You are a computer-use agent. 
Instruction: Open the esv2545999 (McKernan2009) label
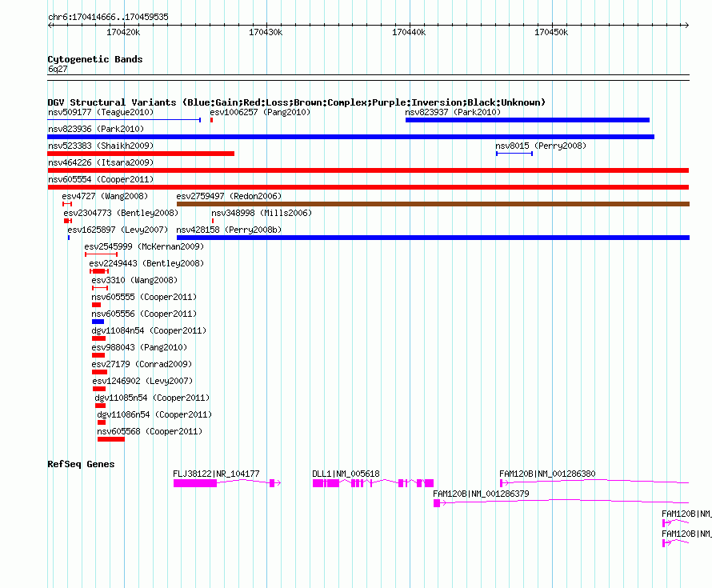click(x=144, y=246)
